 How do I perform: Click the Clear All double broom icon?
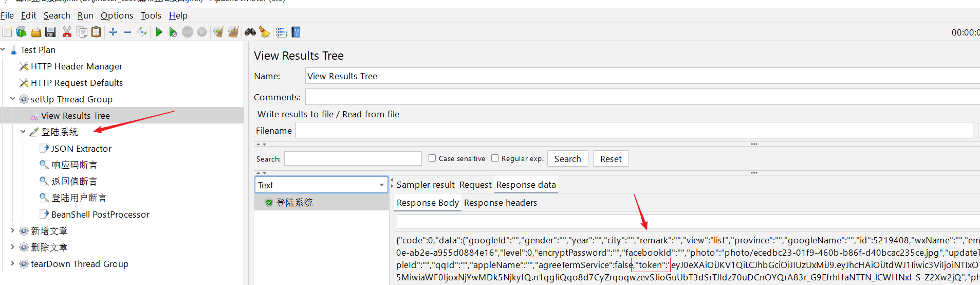(x=233, y=32)
